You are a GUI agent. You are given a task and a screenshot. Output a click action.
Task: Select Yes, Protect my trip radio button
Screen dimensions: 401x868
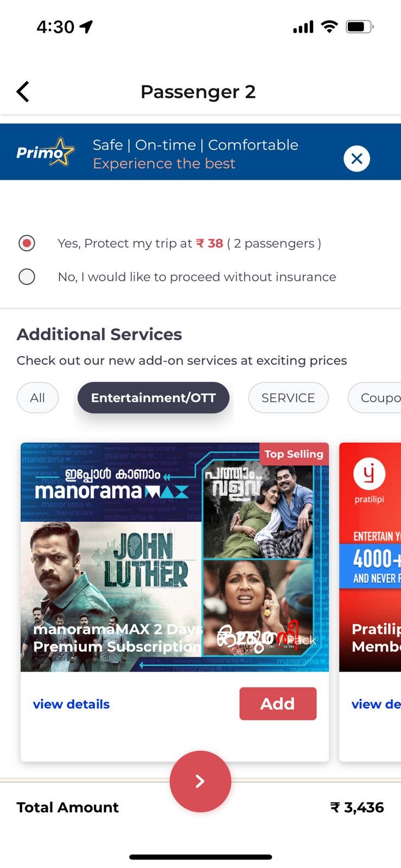click(x=27, y=243)
